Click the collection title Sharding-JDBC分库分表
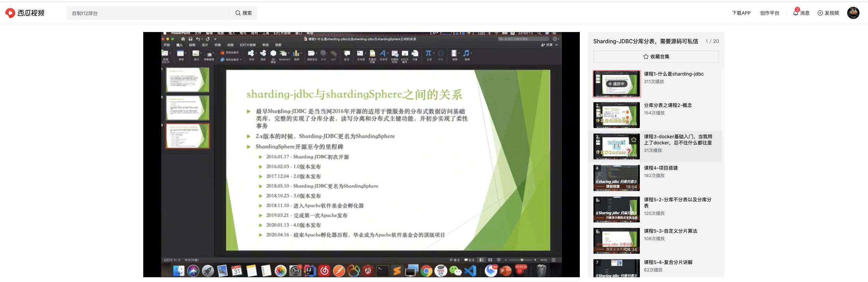 [646, 41]
